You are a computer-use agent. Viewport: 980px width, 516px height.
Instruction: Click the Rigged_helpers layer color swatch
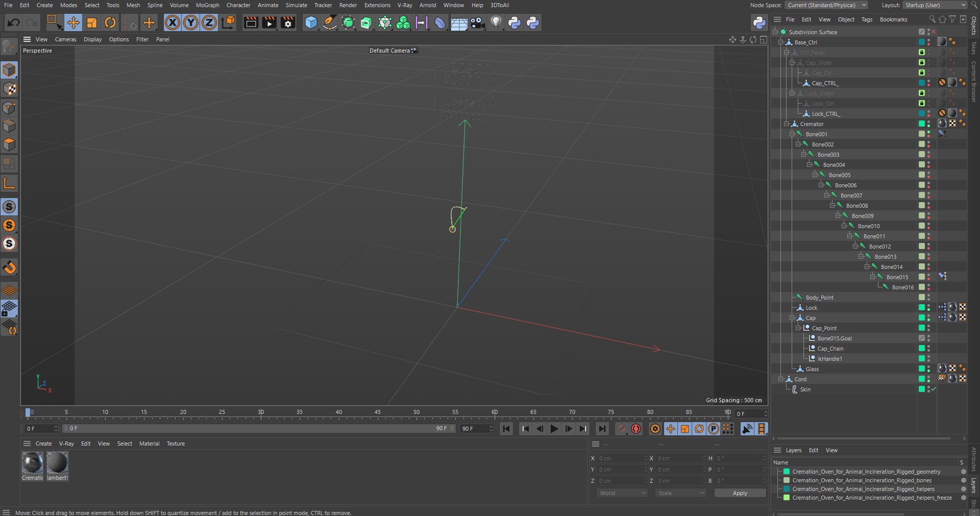[787, 489]
